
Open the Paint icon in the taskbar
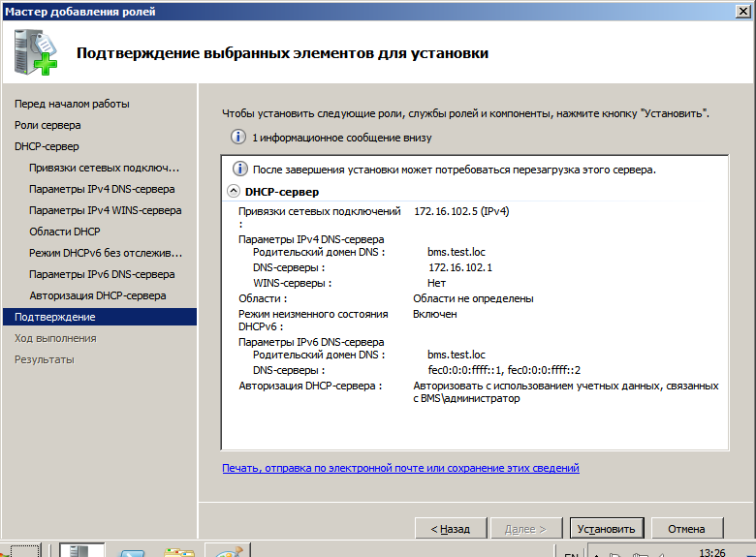[228, 550]
